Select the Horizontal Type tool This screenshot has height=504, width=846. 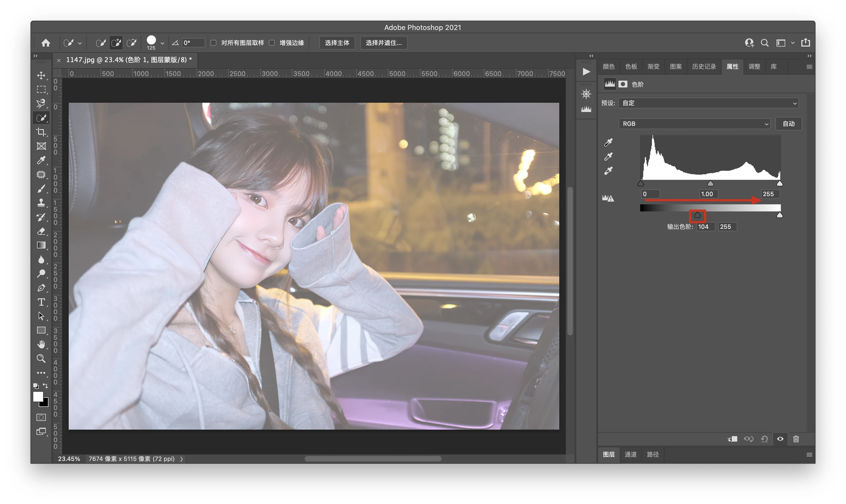pos(41,302)
